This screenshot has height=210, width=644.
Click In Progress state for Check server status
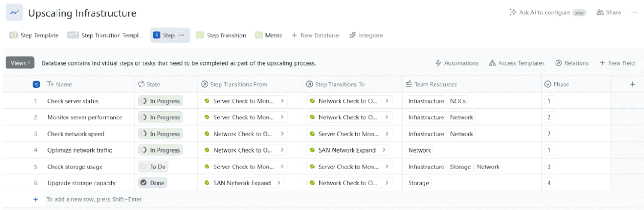coord(160,101)
